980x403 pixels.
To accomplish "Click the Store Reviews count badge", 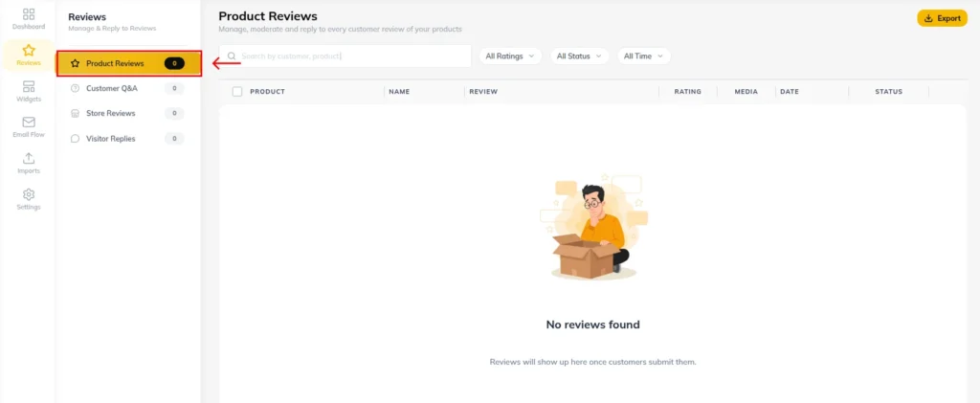I will click(x=174, y=114).
